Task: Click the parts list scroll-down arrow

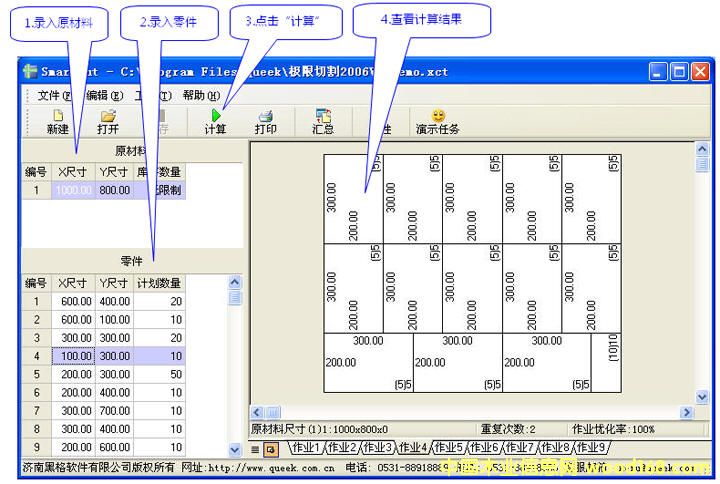Action: (235, 450)
